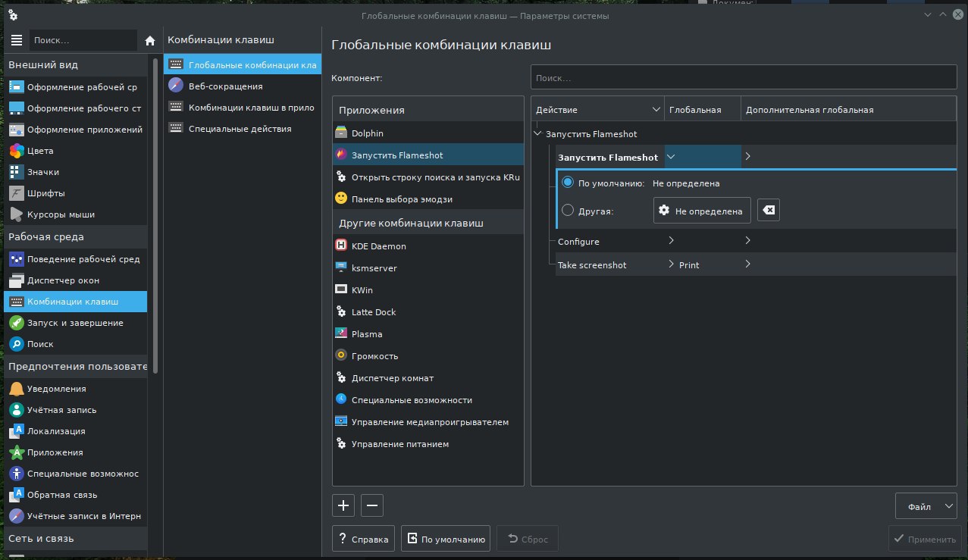Click the Latte Dock gear icon
Viewport: 968px width, 560px height.
341,312
